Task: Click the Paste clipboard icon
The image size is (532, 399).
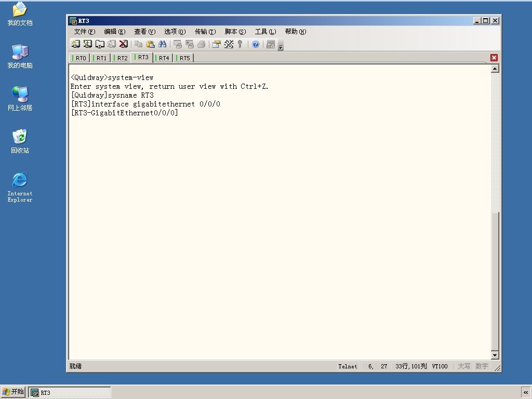Action: click(150, 44)
